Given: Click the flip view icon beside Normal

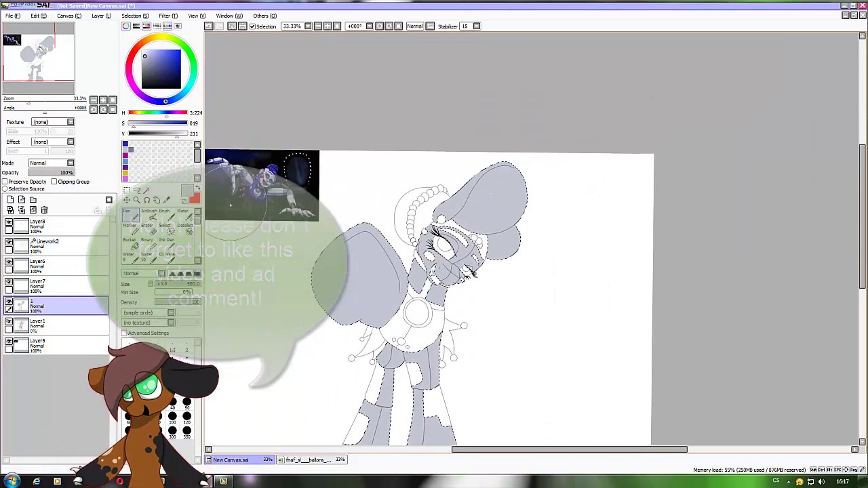Looking at the screenshot, I should tap(430, 26).
